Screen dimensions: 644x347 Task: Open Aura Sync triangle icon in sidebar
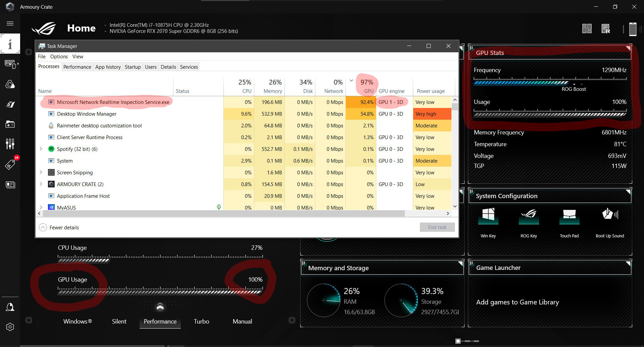pos(10,84)
